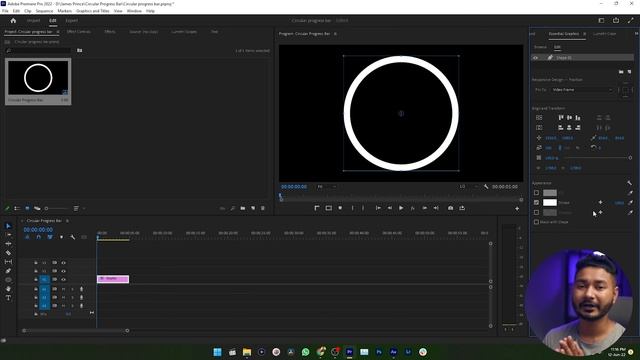Select the Type tool

(8, 298)
